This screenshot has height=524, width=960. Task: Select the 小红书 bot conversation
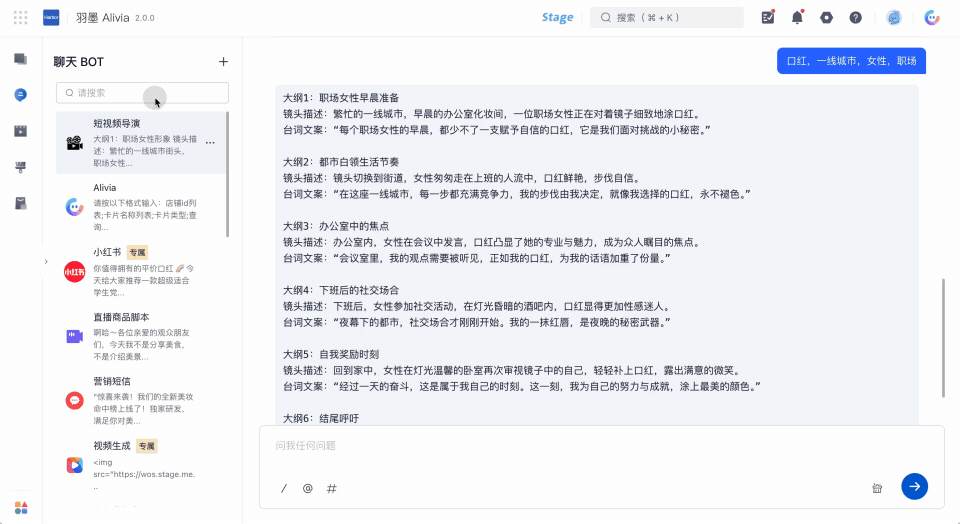[x=141, y=272]
